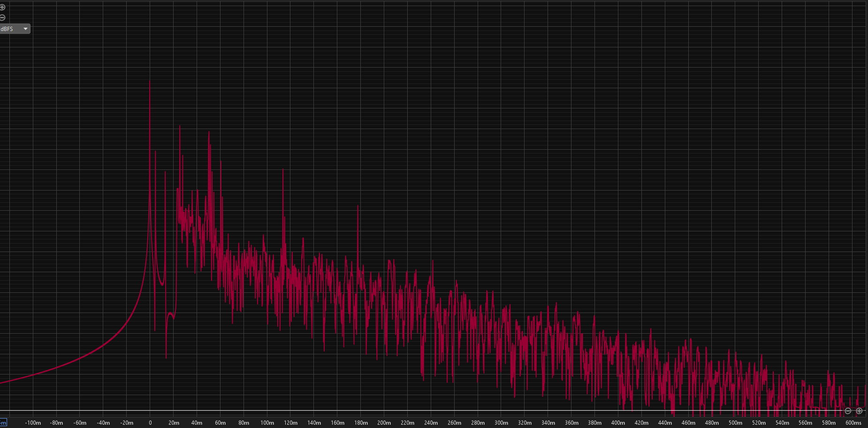Screen dimensions: 868x428
Task: Click the -80m time axis label
Action: point(56,423)
